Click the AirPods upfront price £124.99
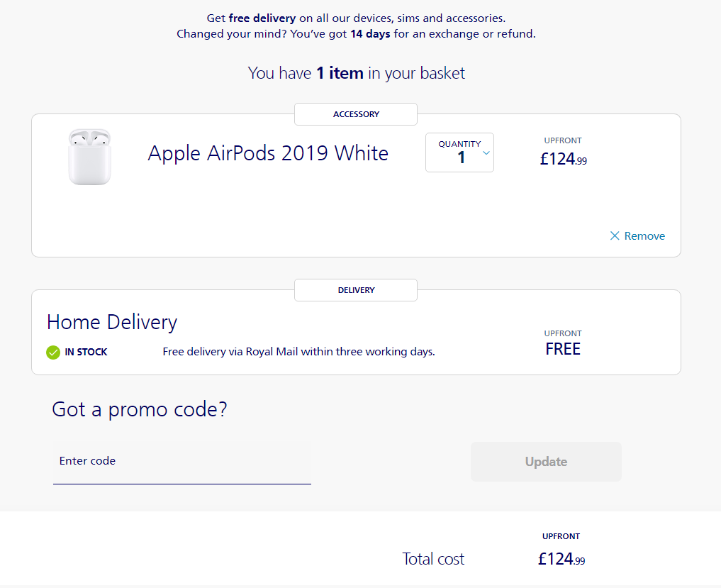The image size is (721, 588). click(x=564, y=159)
